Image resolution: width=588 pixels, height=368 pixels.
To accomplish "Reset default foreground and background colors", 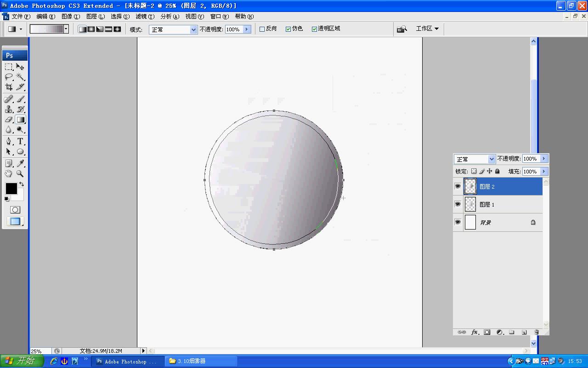I will 7,199.
